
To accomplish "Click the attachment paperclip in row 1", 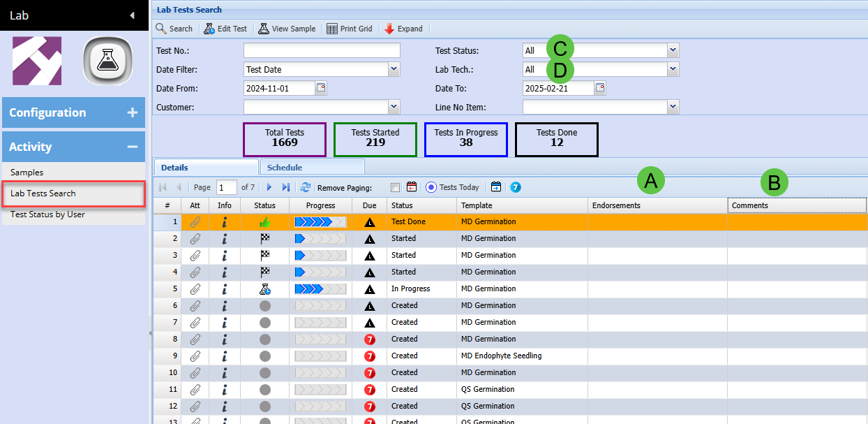I will (195, 222).
